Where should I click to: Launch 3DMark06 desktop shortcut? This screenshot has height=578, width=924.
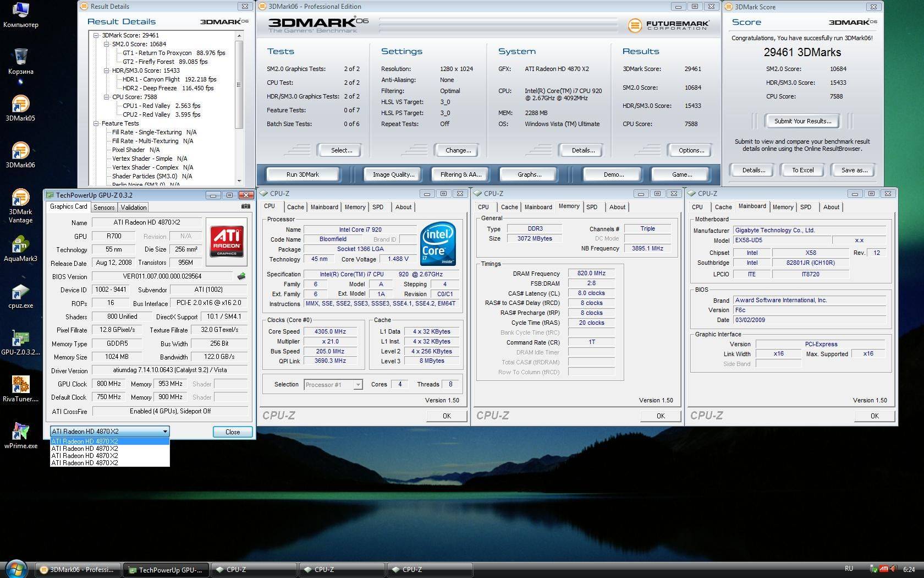click(20, 155)
